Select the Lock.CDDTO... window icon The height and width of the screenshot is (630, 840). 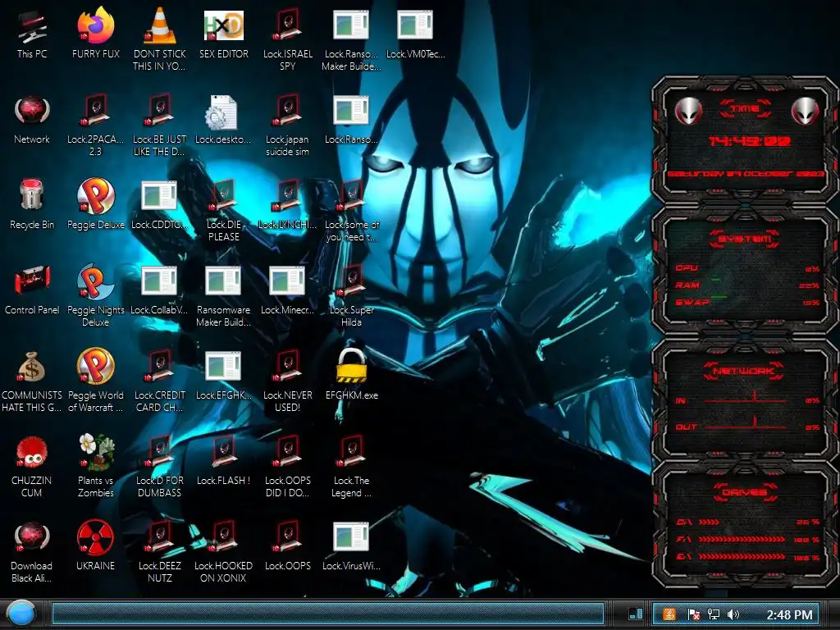tap(159, 195)
